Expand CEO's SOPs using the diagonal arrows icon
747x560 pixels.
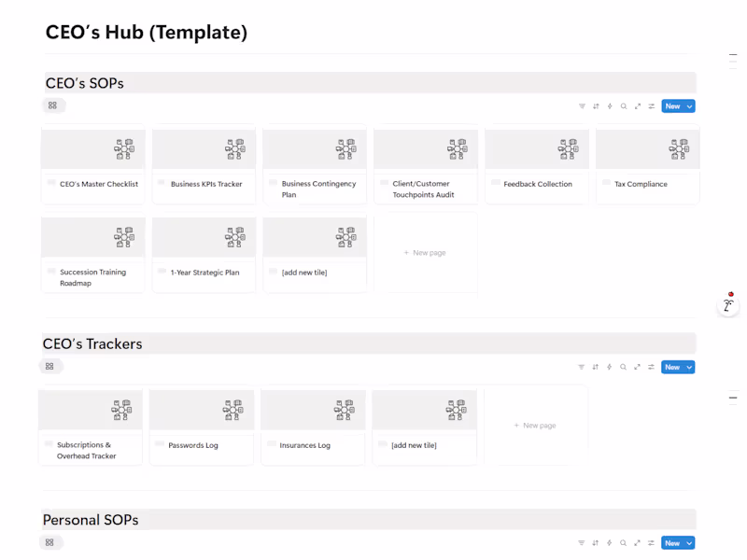click(x=637, y=105)
